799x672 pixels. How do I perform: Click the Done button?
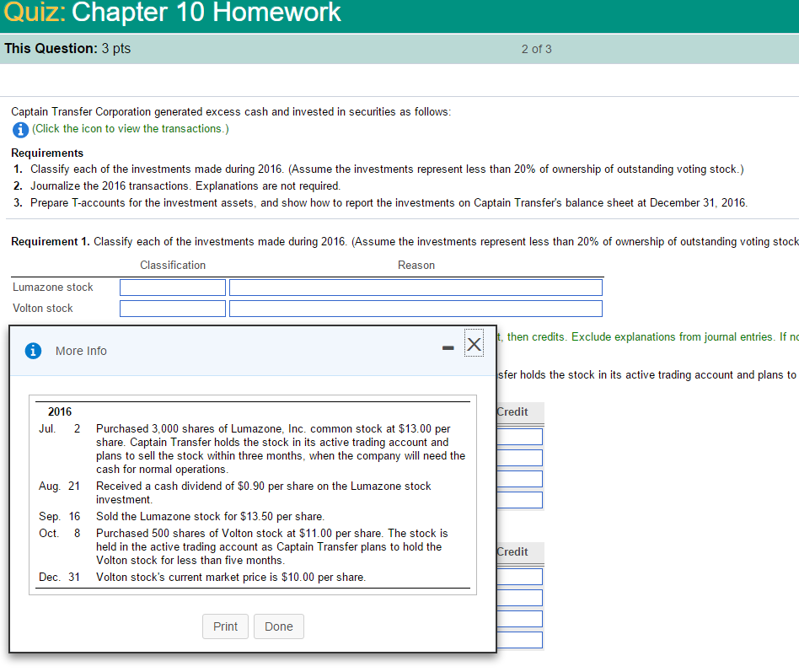[278, 626]
